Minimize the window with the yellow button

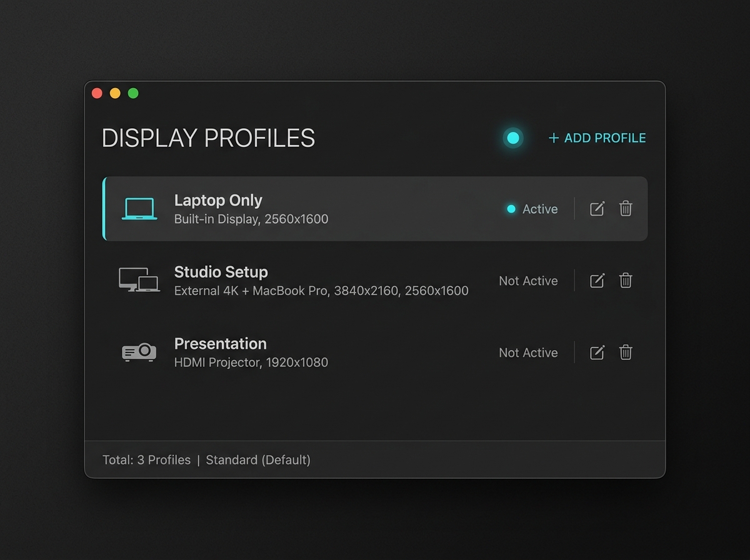pos(115,93)
